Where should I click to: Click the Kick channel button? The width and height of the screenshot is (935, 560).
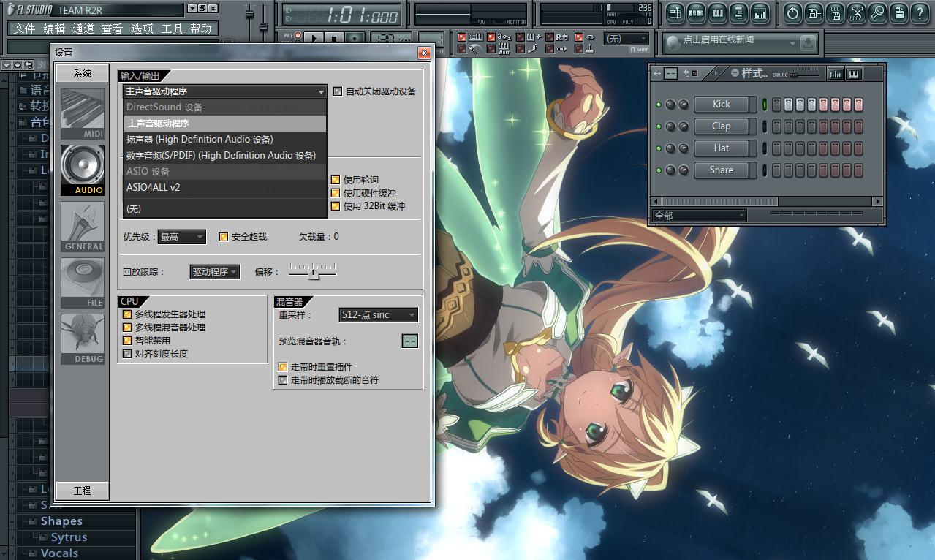pos(721,105)
